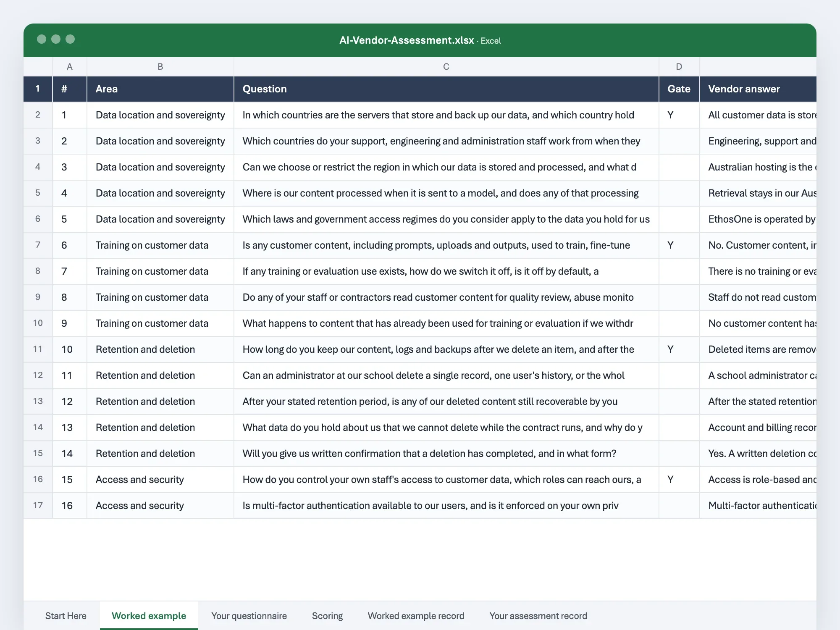Click the Vendor answer header cell
840x630 pixels.
[x=758, y=89]
